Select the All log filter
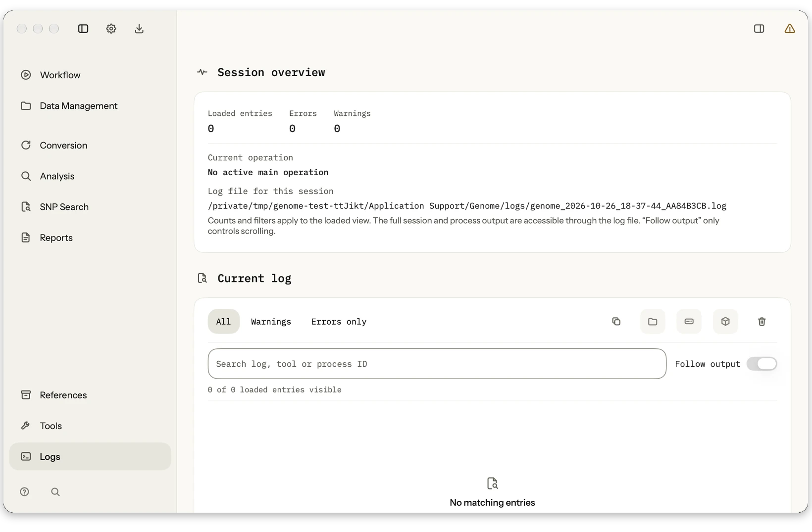812x532 pixels. click(223, 322)
